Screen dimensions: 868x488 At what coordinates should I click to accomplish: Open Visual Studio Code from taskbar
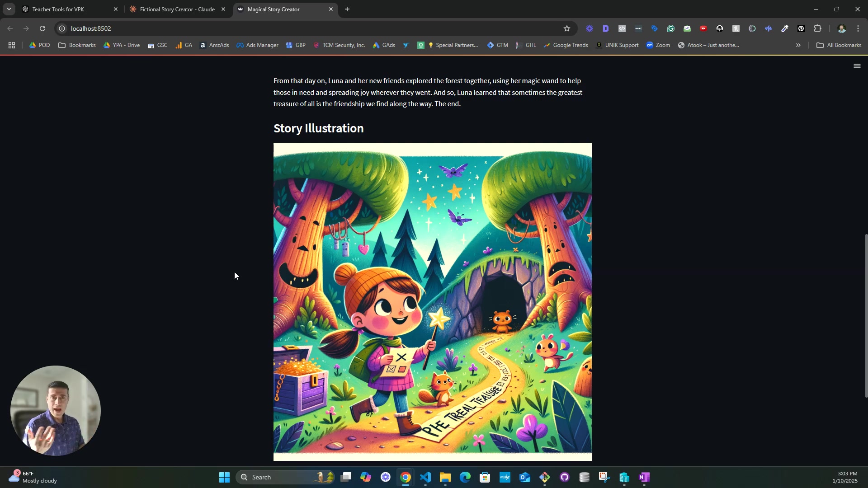425,477
